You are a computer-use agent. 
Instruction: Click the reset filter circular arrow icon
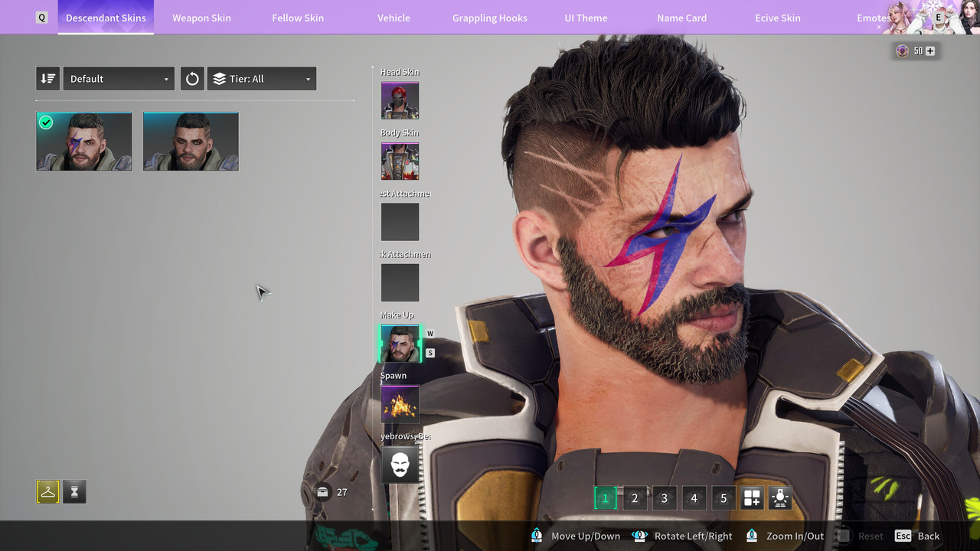point(192,79)
